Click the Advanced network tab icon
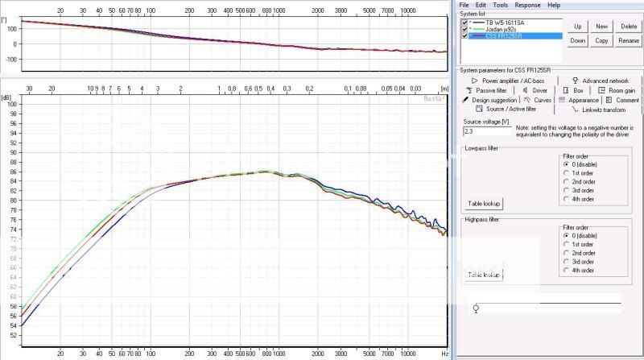 576,81
